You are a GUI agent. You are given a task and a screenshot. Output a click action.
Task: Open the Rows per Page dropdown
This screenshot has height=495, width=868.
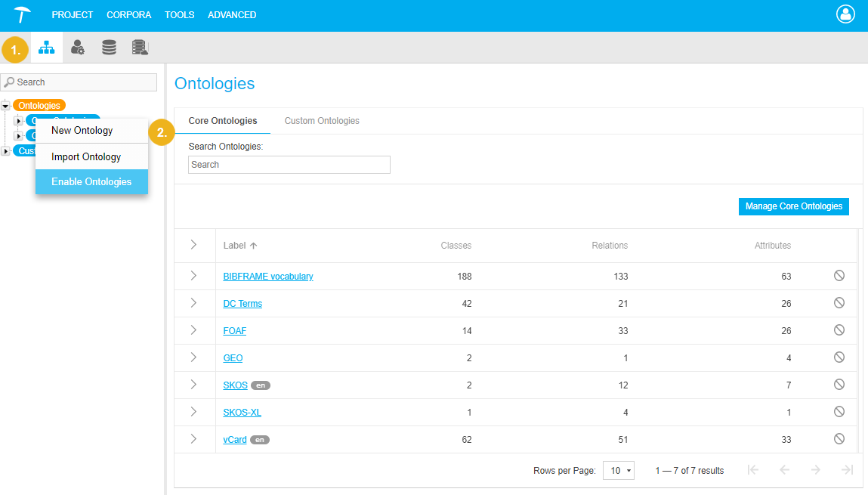click(x=619, y=471)
